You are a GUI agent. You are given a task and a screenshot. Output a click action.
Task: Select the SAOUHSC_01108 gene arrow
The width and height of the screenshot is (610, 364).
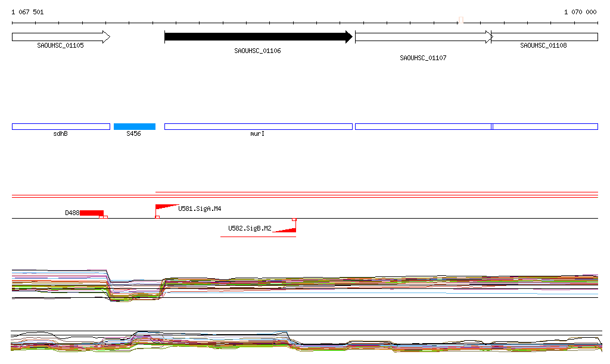point(544,37)
